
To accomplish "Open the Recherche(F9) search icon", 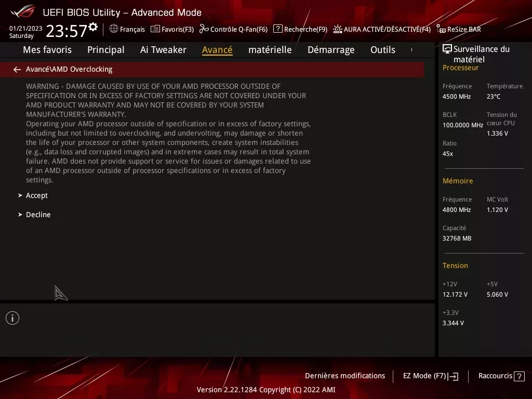I will point(277,29).
